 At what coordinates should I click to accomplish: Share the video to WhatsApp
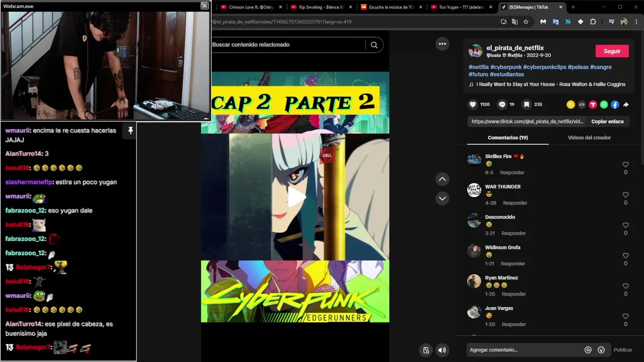(x=604, y=105)
